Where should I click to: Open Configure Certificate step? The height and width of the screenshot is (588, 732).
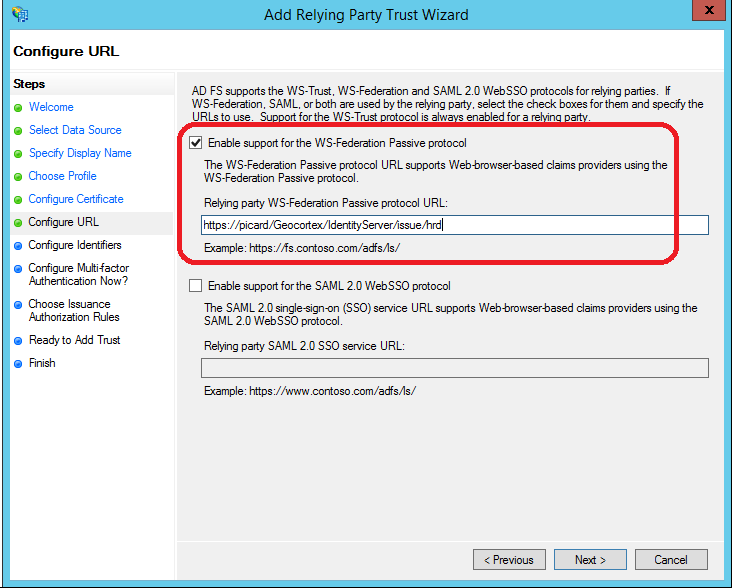tap(76, 199)
